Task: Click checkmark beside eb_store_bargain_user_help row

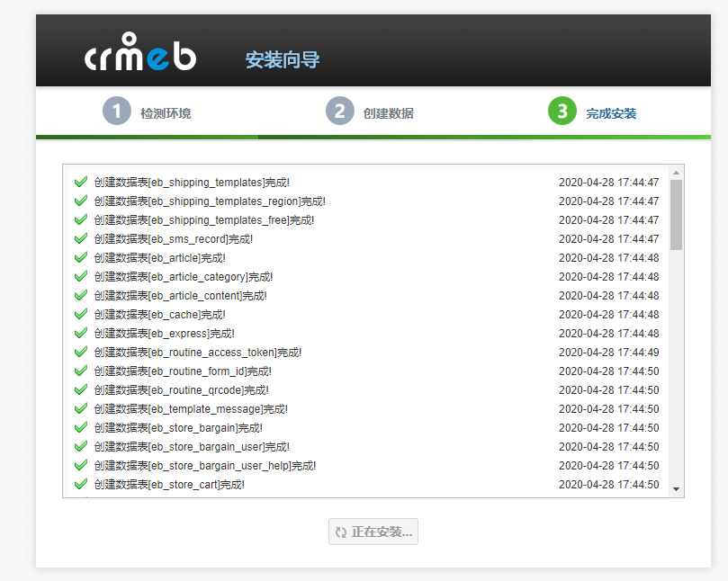Action: click(81, 465)
